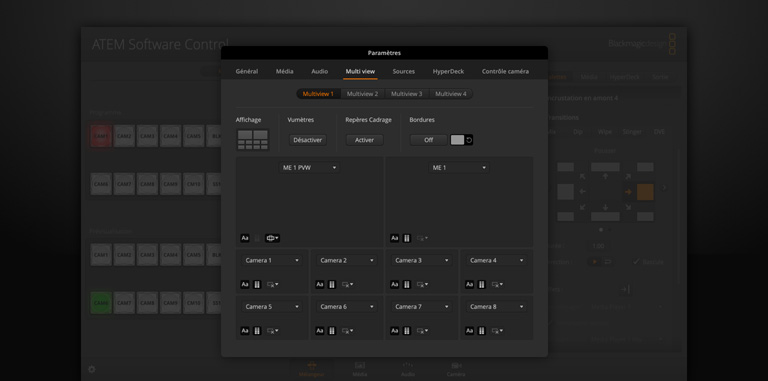Expand the Camera 1 source dropdown
This screenshot has width=768, height=381.
click(x=272, y=260)
